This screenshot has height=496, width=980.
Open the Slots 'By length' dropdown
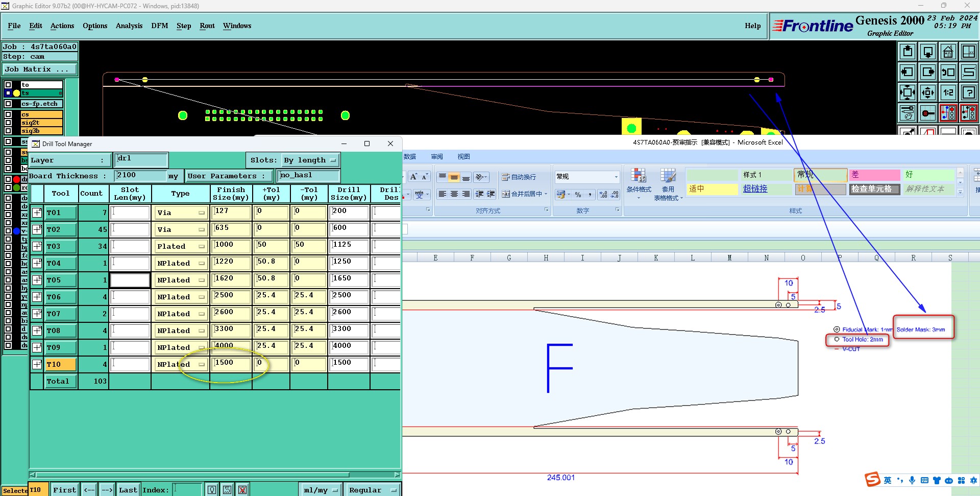pos(310,160)
